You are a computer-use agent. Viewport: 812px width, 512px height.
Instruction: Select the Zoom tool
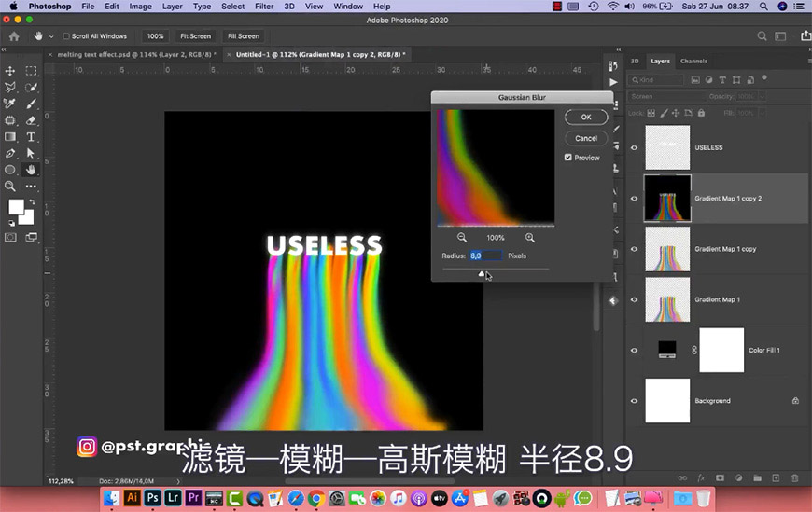pyautogui.click(x=10, y=187)
